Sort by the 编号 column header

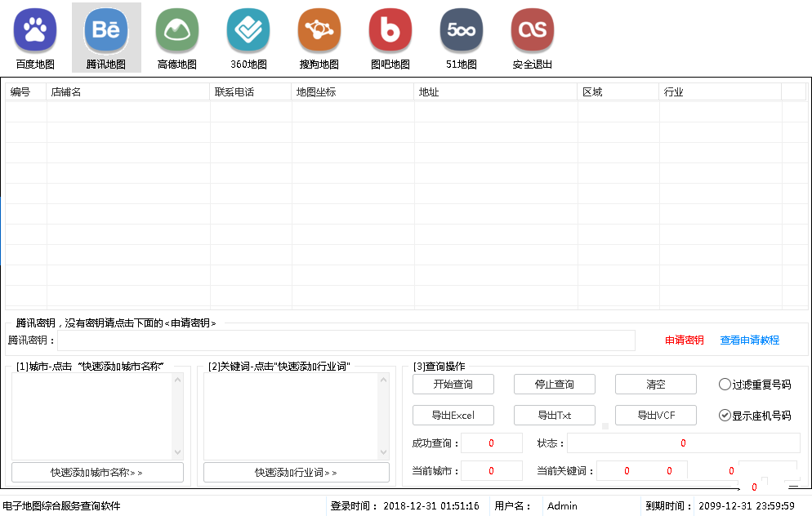coord(26,92)
